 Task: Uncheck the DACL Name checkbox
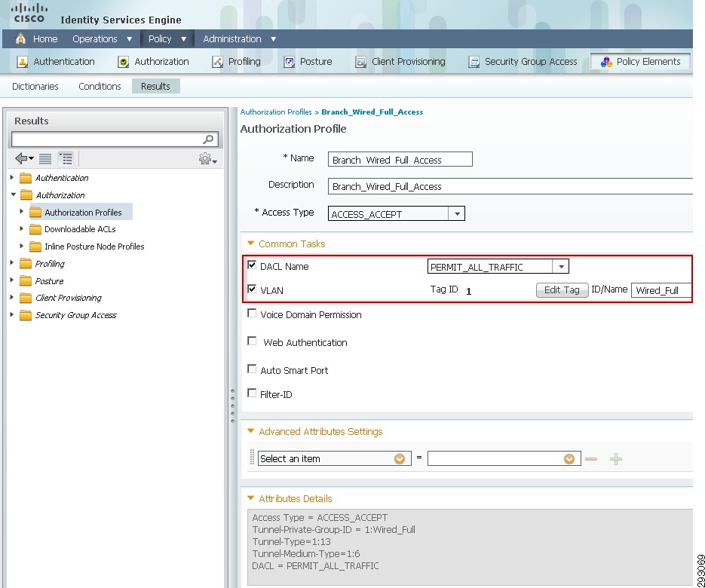tap(253, 265)
